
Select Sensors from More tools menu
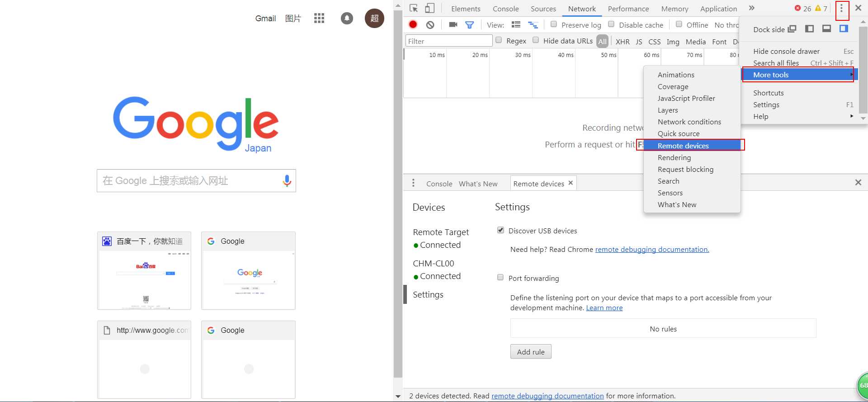(692, 193)
